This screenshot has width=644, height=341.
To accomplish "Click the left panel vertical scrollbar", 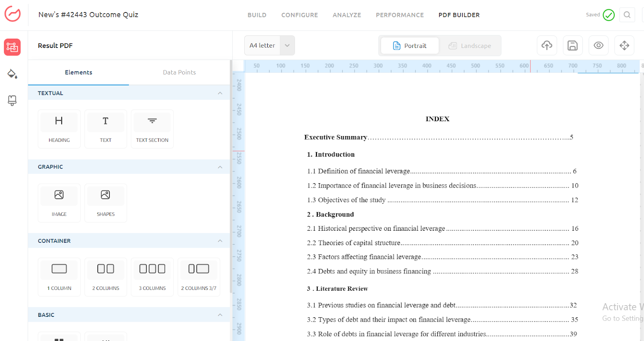I will (x=231, y=177).
